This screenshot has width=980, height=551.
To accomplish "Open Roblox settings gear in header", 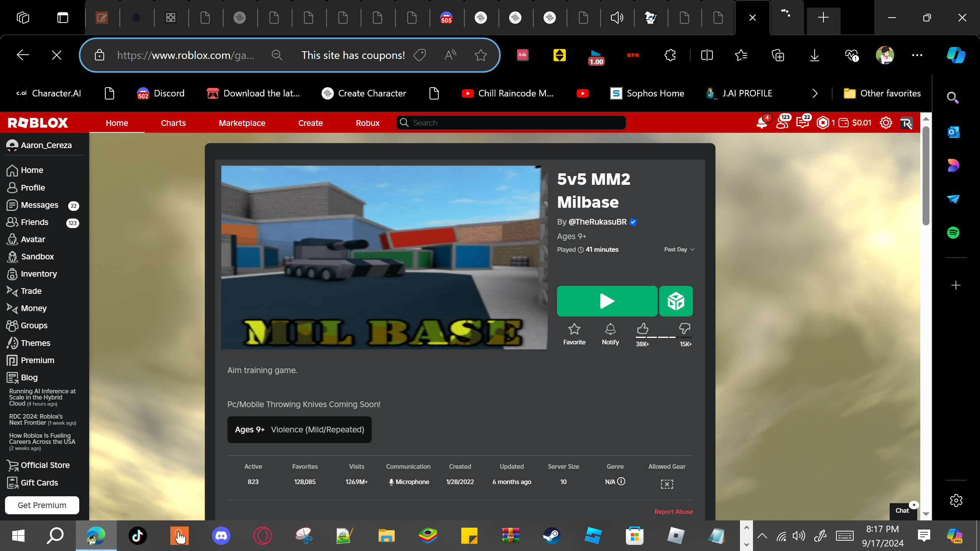I will pyautogui.click(x=885, y=123).
